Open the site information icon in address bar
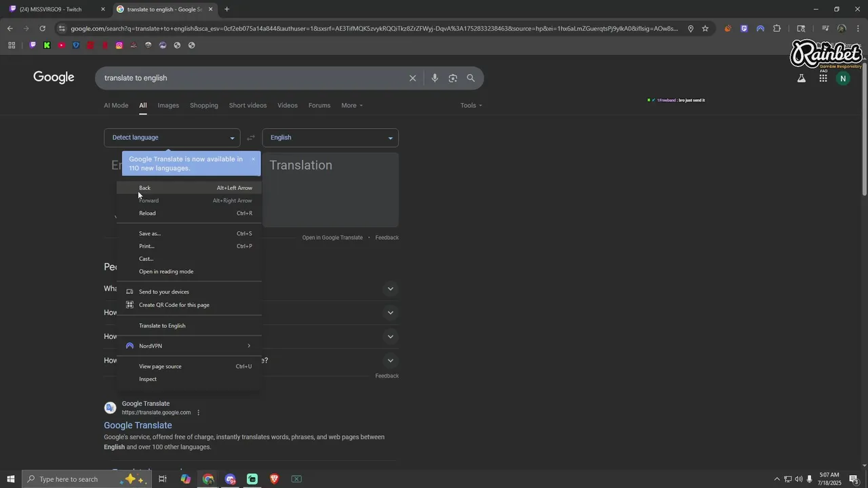The height and width of the screenshot is (488, 868). 62,28
